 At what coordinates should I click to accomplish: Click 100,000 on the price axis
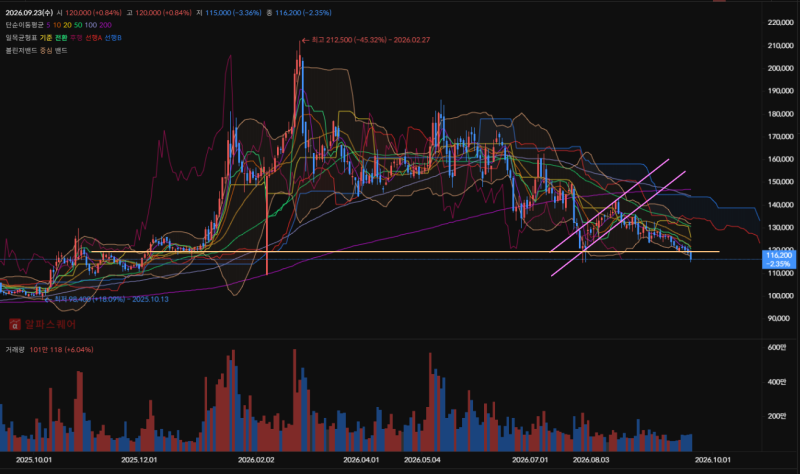[780, 296]
